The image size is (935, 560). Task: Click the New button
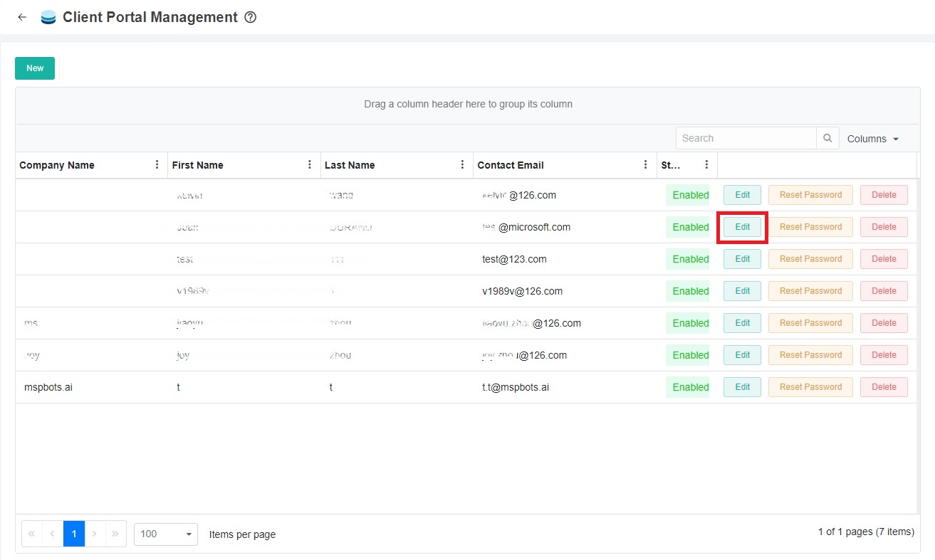click(35, 68)
